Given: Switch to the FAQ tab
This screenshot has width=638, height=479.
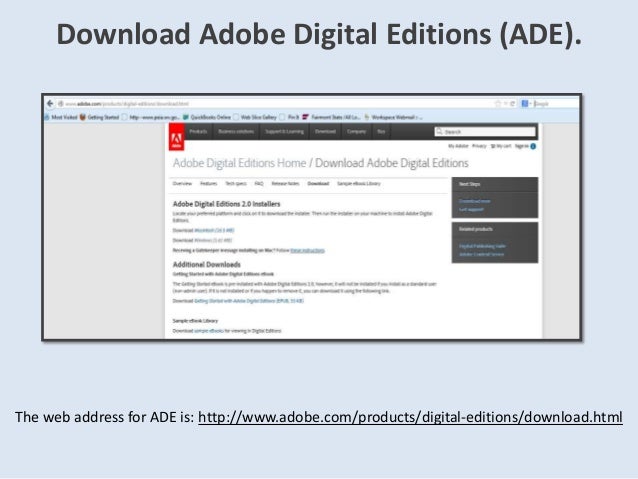Looking at the screenshot, I should 259,184.
